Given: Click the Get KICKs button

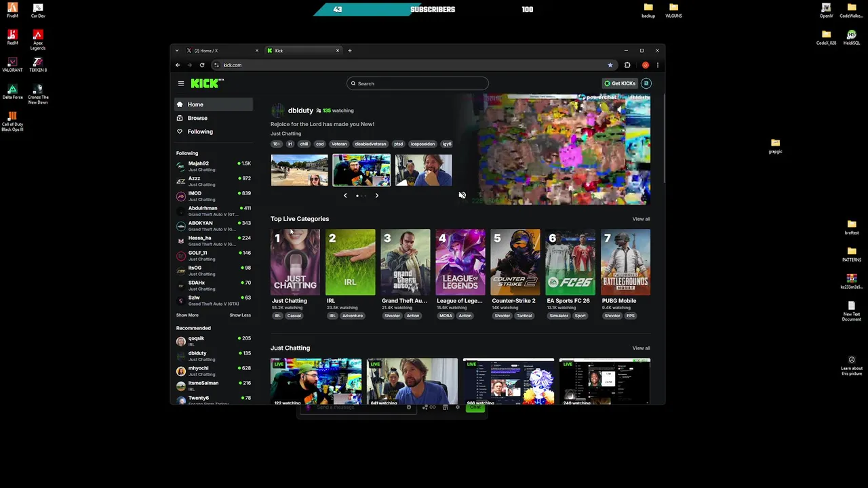Looking at the screenshot, I should [x=620, y=83].
